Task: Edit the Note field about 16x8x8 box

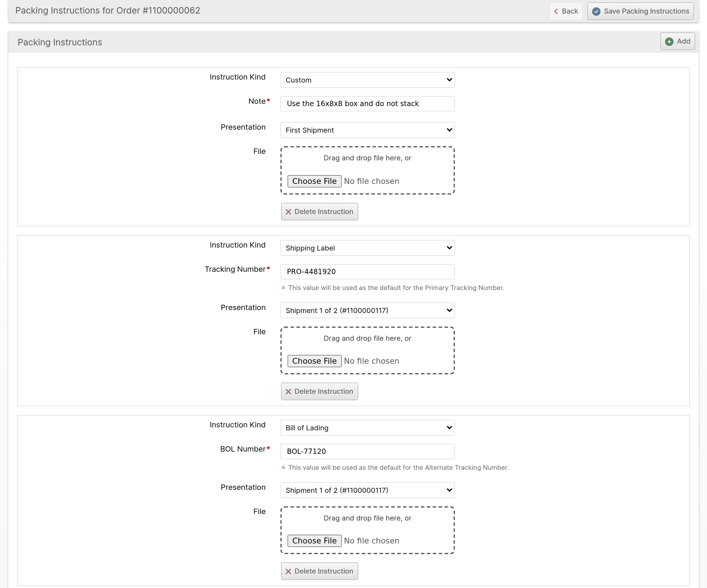Action: tap(367, 103)
